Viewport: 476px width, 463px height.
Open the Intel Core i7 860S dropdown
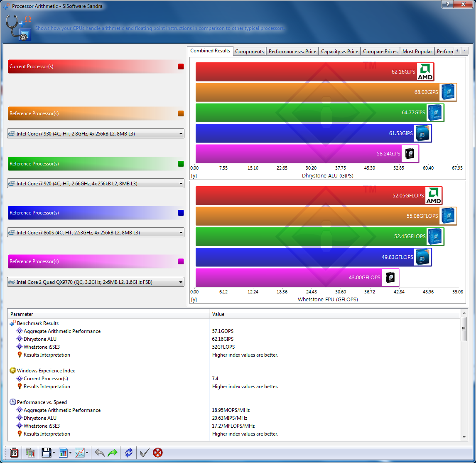point(96,233)
